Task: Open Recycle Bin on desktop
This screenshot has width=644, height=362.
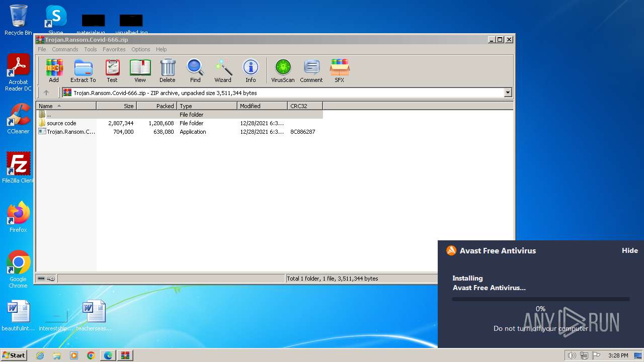Action: click(18, 20)
